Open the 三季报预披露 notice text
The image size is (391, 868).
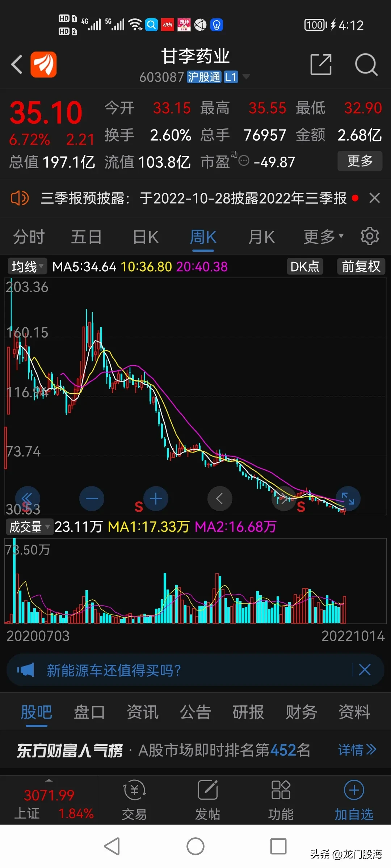tap(194, 198)
